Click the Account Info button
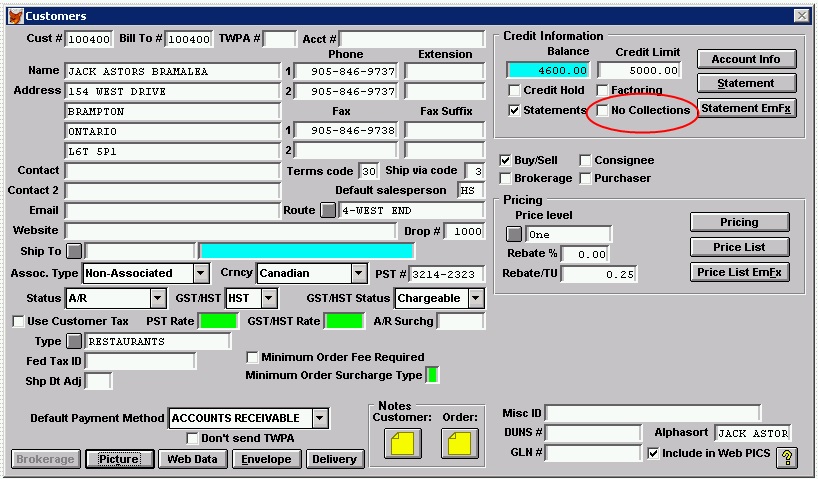The height and width of the screenshot is (479, 818). [746, 59]
